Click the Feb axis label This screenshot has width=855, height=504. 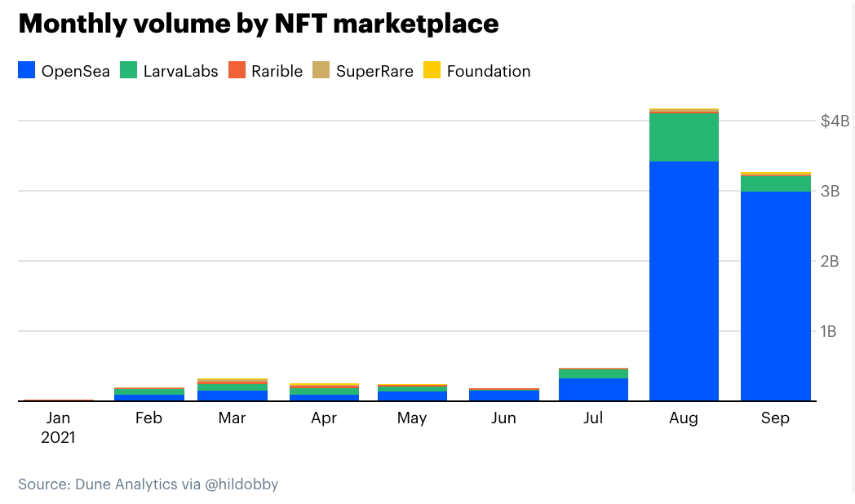(148, 418)
